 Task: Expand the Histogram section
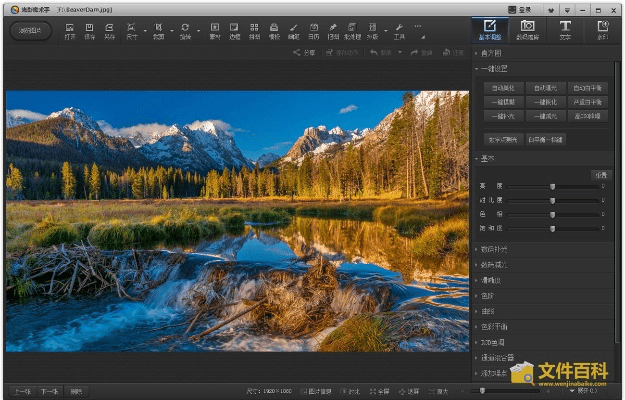click(x=490, y=52)
